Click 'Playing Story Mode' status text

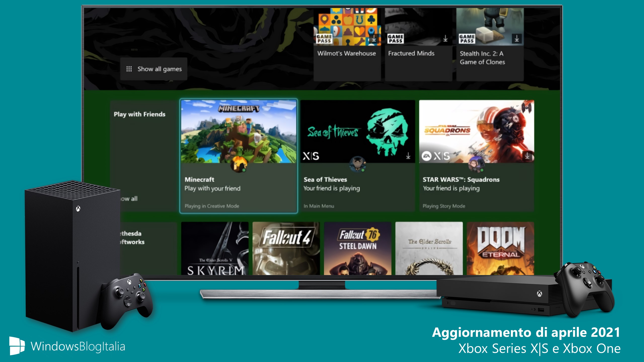pyautogui.click(x=444, y=206)
